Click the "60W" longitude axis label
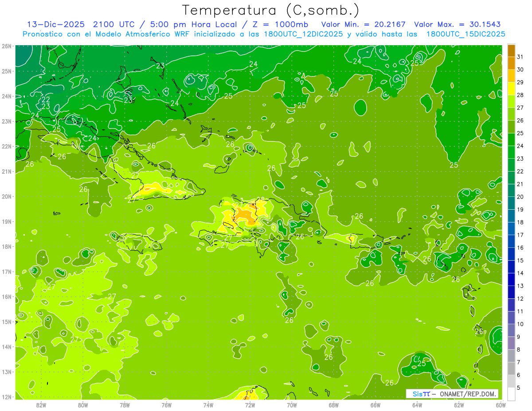This screenshot has height=411, width=532. (x=501, y=405)
